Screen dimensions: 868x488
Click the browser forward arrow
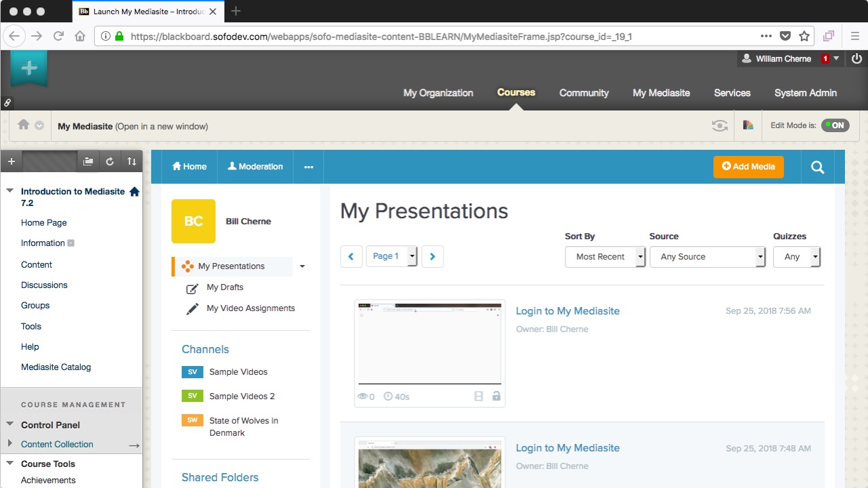[x=37, y=36]
